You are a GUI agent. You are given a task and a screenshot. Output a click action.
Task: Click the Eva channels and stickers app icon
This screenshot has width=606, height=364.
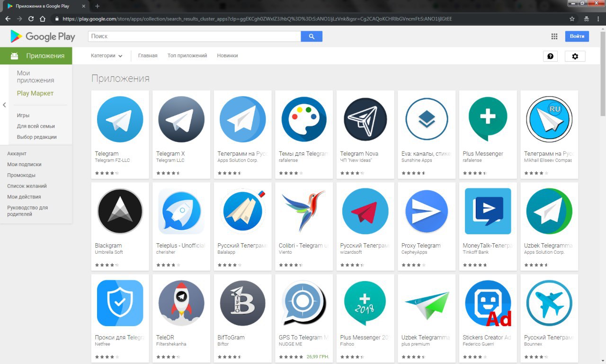(427, 119)
